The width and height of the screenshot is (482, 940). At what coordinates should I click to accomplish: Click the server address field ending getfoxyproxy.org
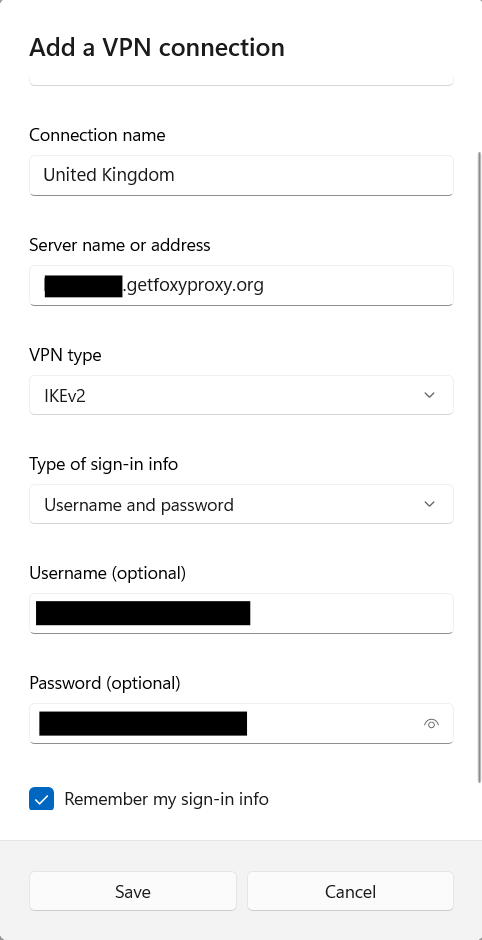pos(241,285)
